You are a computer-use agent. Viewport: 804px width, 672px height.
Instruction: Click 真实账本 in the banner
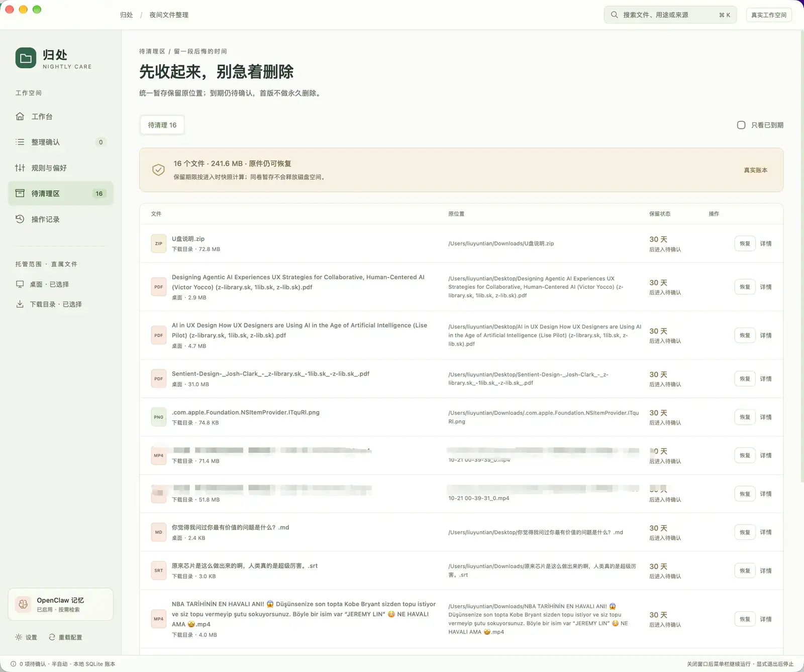(x=755, y=170)
